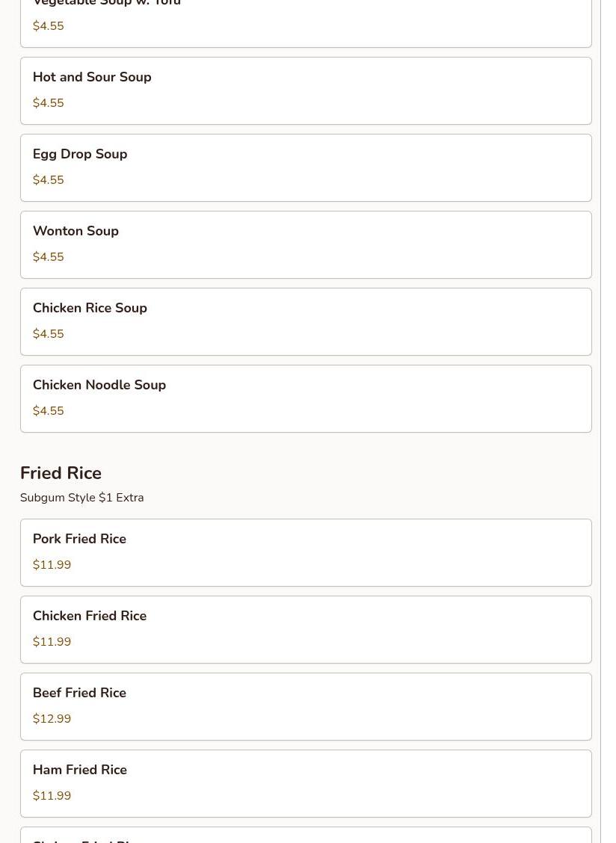Click the Ham Fried Rice $11.99 price
616x843 pixels.
pos(52,796)
